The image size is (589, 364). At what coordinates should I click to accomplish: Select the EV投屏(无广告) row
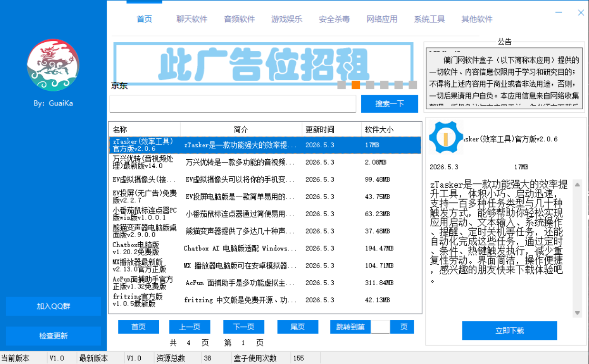pyautogui.click(x=265, y=197)
